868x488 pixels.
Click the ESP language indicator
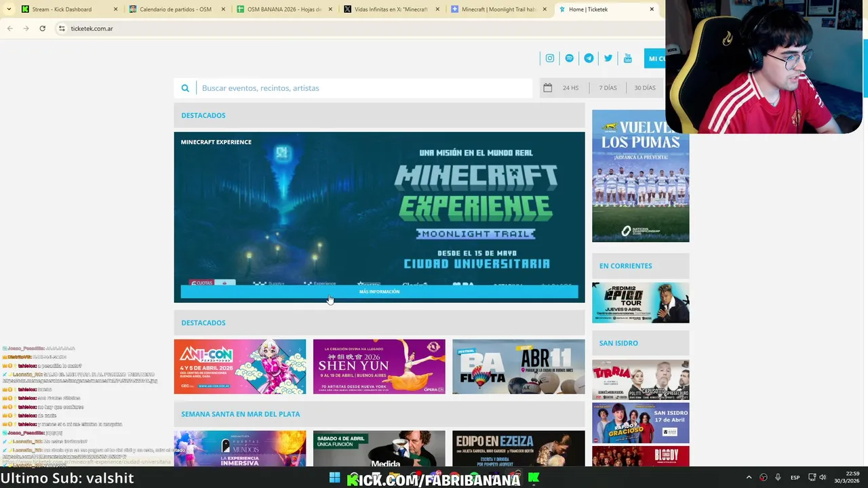(x=795, y=478)
